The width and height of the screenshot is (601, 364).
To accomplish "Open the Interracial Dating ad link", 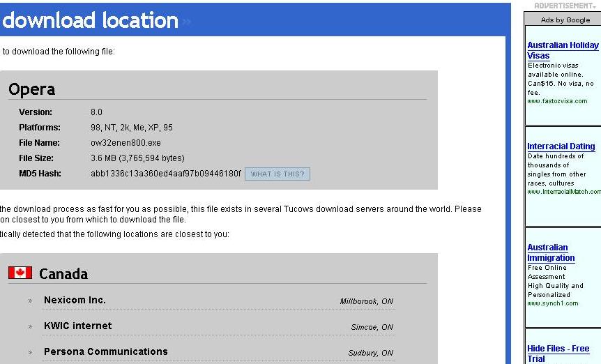I will 561,146.
